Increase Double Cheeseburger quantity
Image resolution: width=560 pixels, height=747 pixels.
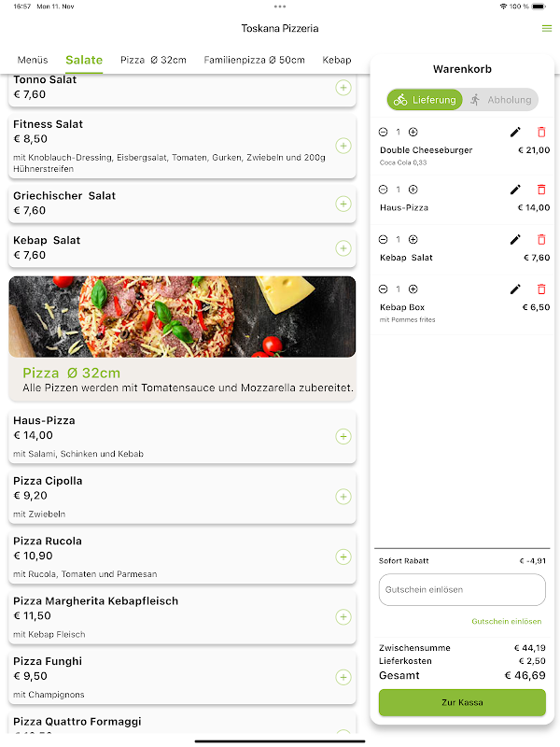pyautogui.click(x=413, y=132)
